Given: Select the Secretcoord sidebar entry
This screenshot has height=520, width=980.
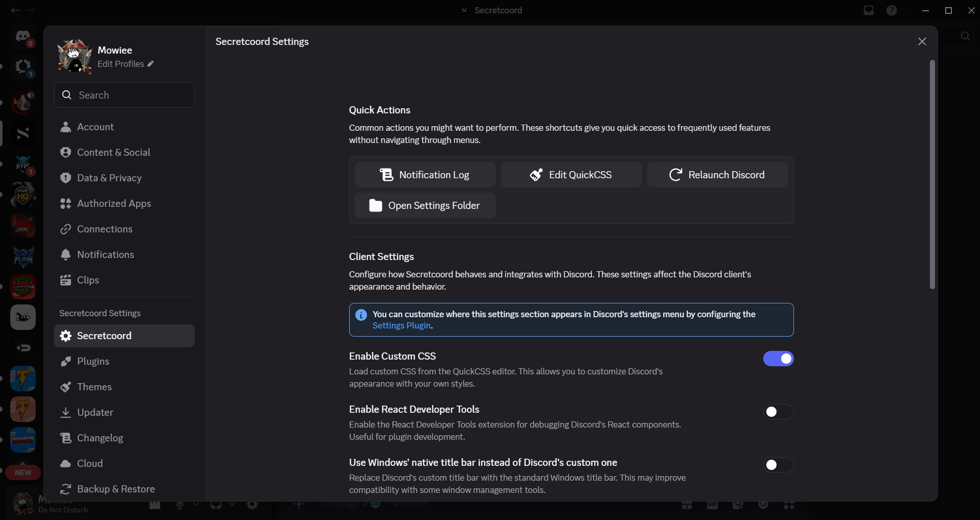Looking at the screenshot, I should coord(124,336).
